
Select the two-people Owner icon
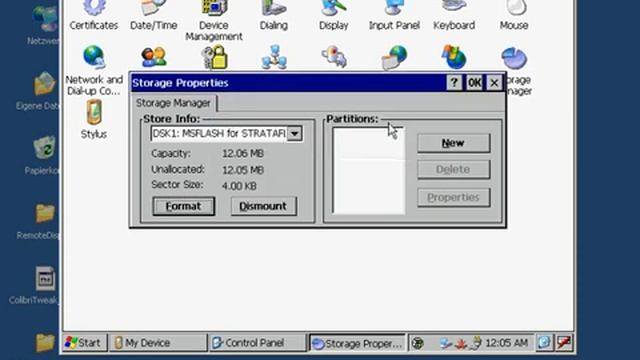click(x=154, y=57)
